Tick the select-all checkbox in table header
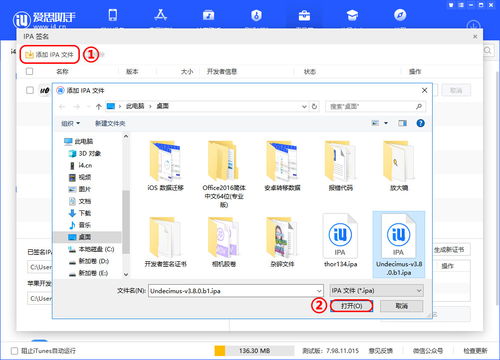This screenshot has width=500, height=360. click(29, 71)
